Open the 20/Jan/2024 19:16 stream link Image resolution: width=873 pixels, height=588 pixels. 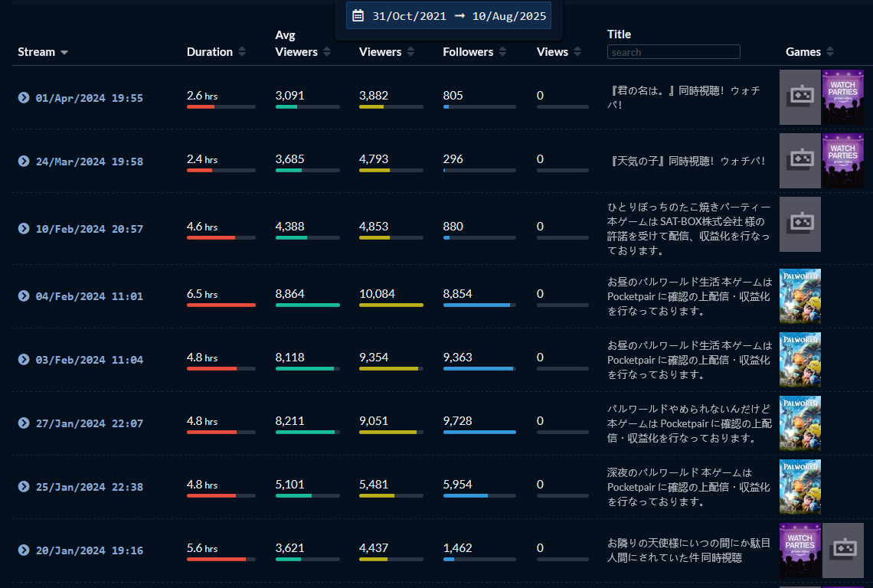tap(89, 550)
